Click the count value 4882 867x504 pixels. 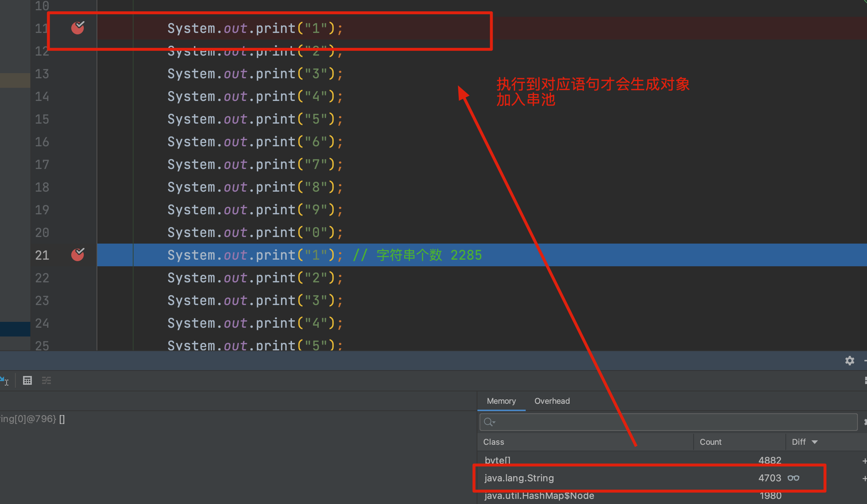coord(770,460)
